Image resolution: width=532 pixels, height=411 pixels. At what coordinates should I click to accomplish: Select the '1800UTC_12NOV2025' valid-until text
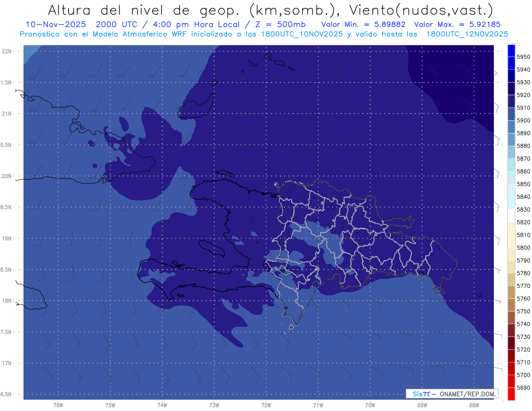pos(467,34)
